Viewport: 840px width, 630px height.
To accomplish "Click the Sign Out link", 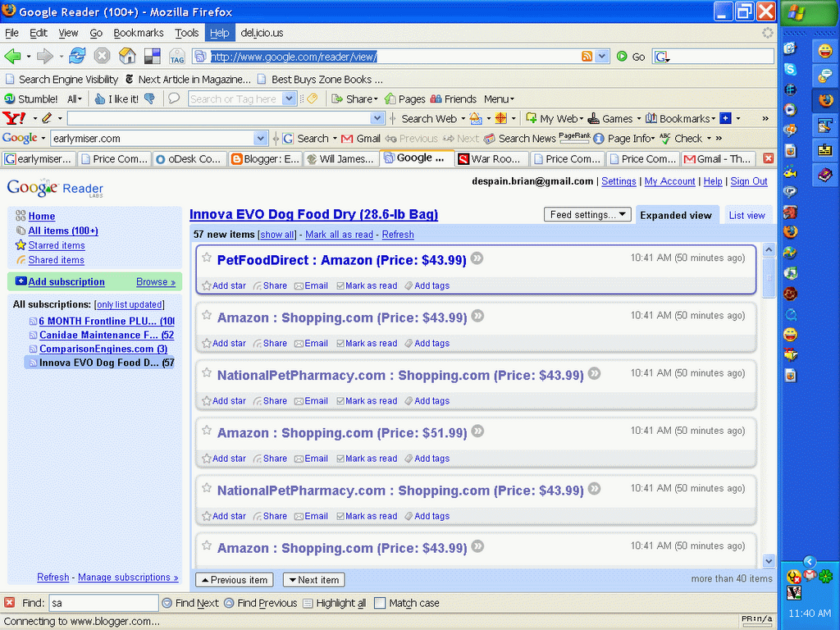I will click(x=749, y=181).
